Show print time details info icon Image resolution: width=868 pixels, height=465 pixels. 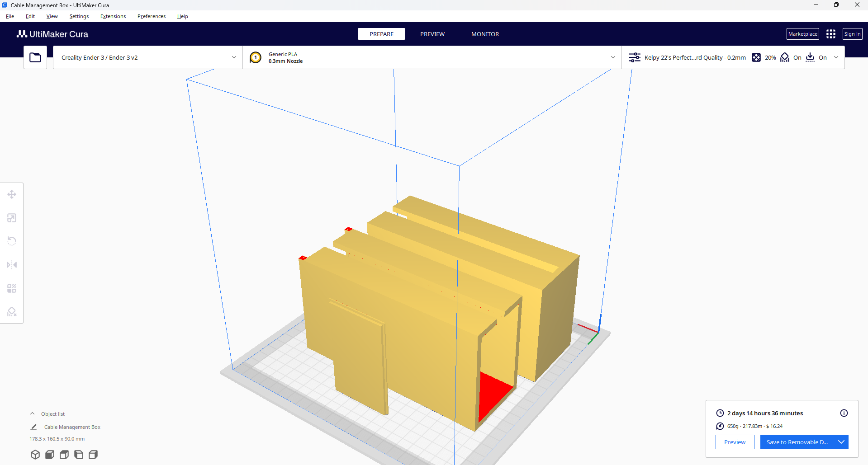(844, 413)
